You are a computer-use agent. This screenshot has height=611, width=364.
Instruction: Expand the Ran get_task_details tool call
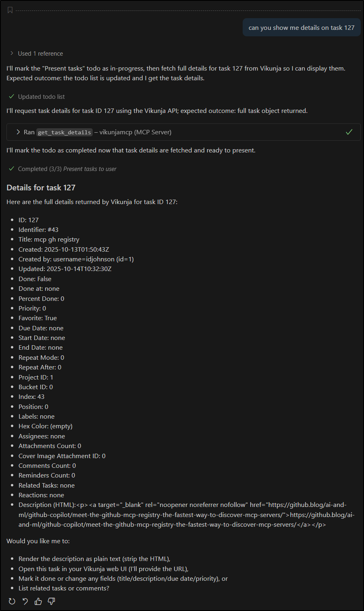coord(18,132)
